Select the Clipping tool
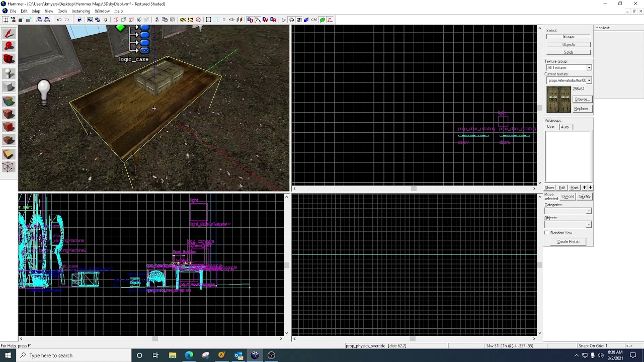Image resolution: width=644 pixels, height=362 pixels. click(9, 154)
